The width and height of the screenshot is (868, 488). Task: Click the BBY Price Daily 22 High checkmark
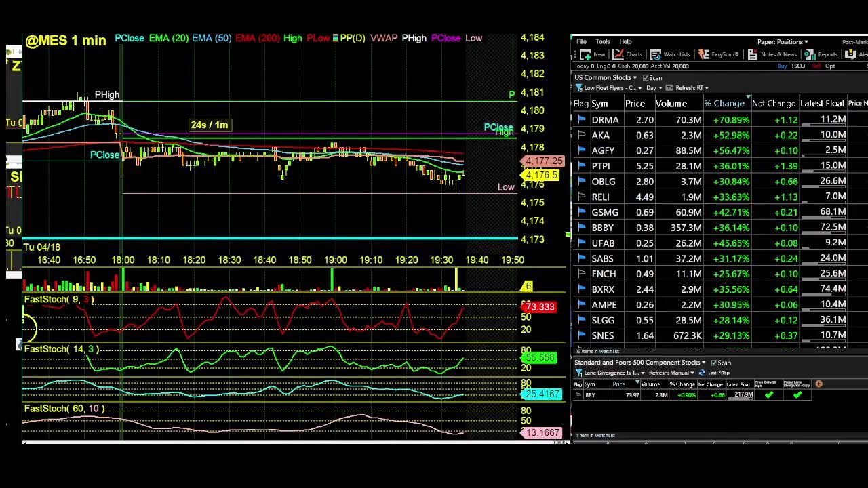[x=769, y=394]
